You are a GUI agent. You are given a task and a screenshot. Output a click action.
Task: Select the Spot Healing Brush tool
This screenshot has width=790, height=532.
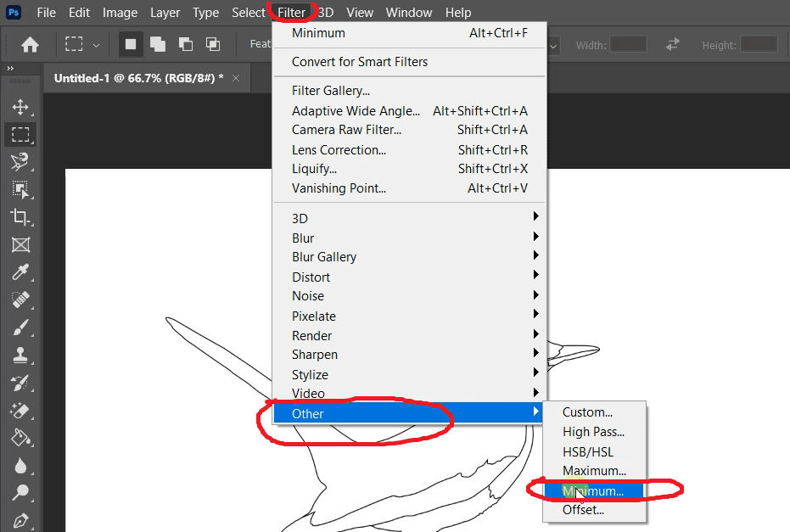[x=20, y=300]
